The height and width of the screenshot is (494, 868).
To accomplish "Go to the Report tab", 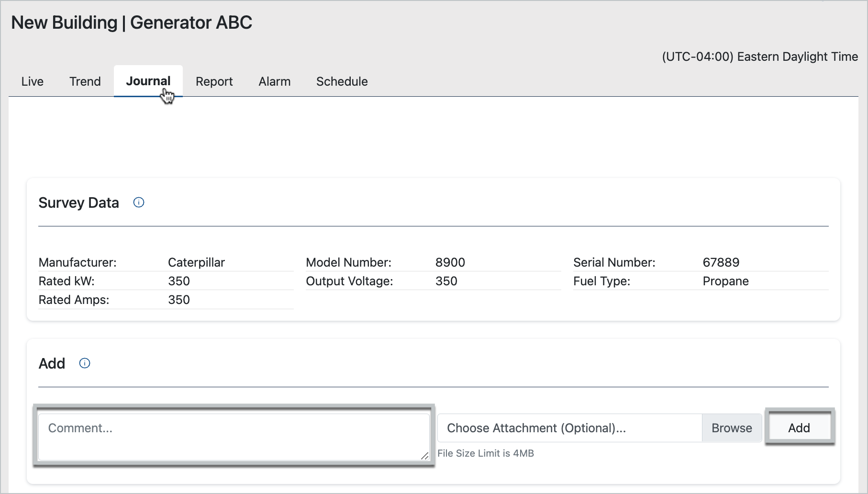I will coord(214,81).
